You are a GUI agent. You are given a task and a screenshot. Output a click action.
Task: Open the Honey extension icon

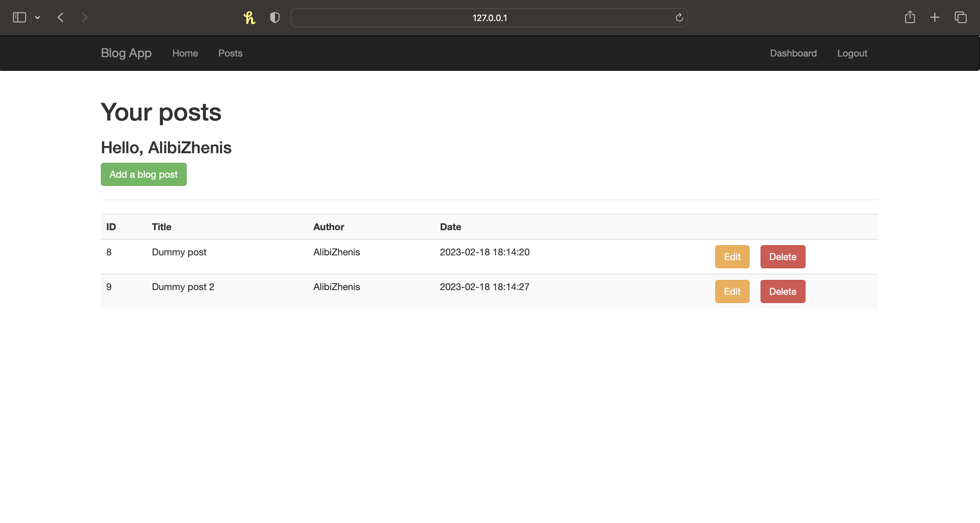point(249,17)
